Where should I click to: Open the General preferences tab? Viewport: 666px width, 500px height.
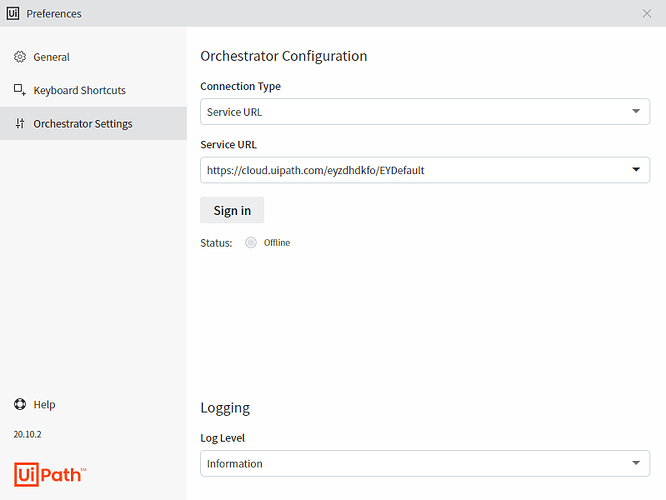pos(93,57)
